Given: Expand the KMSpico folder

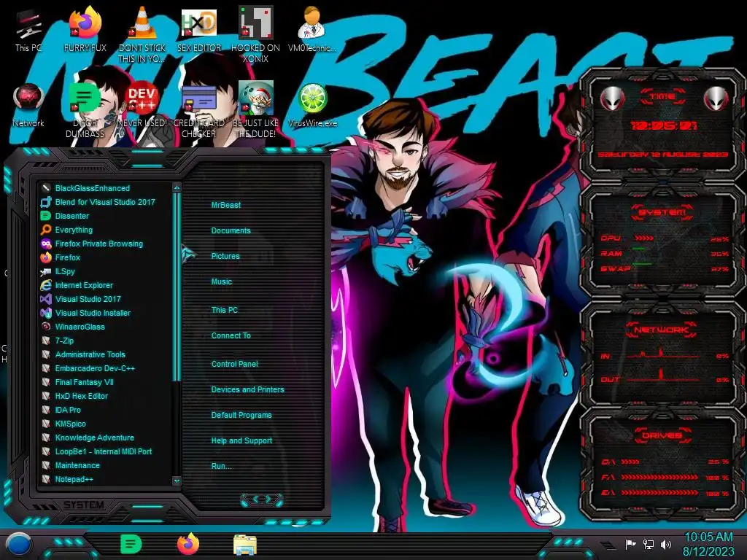Looking at the screenshot, I should coord(71,424).
